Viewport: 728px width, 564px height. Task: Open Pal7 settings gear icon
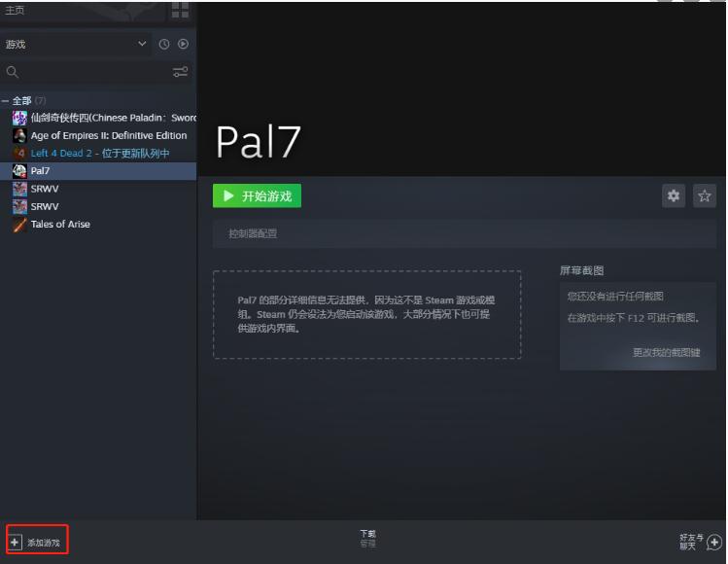click(674, 195)
